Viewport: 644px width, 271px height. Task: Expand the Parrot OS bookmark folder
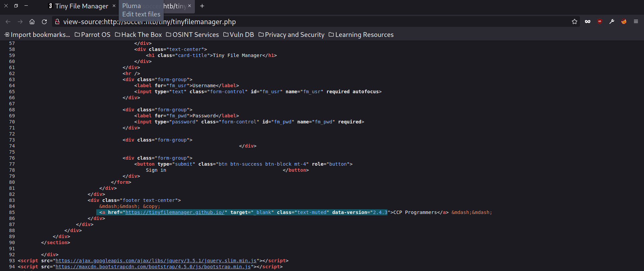pos(93,35)
